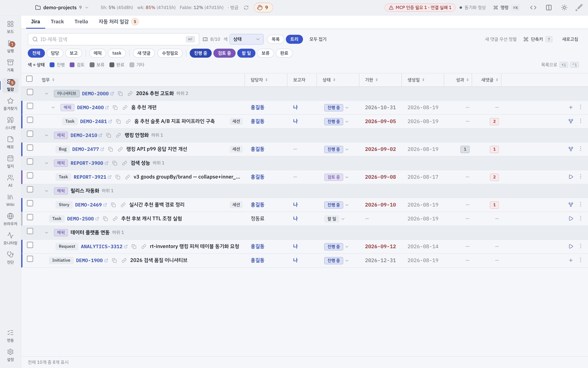Click the code brackets icon in top bar

(533, 7)
